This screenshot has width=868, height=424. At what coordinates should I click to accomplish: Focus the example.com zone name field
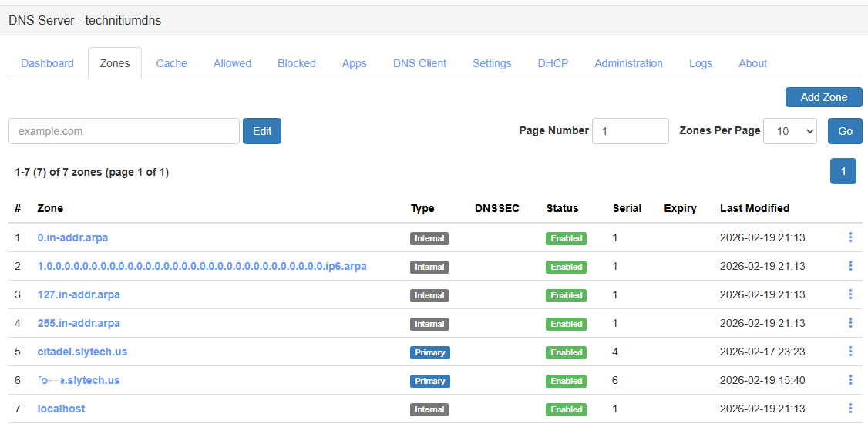[124, 131]
